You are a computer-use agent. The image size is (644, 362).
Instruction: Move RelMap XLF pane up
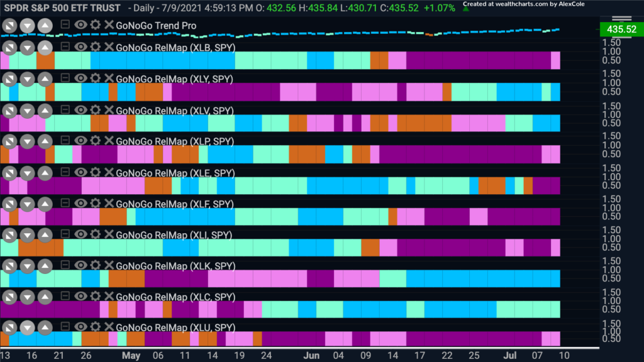point(45,204)
